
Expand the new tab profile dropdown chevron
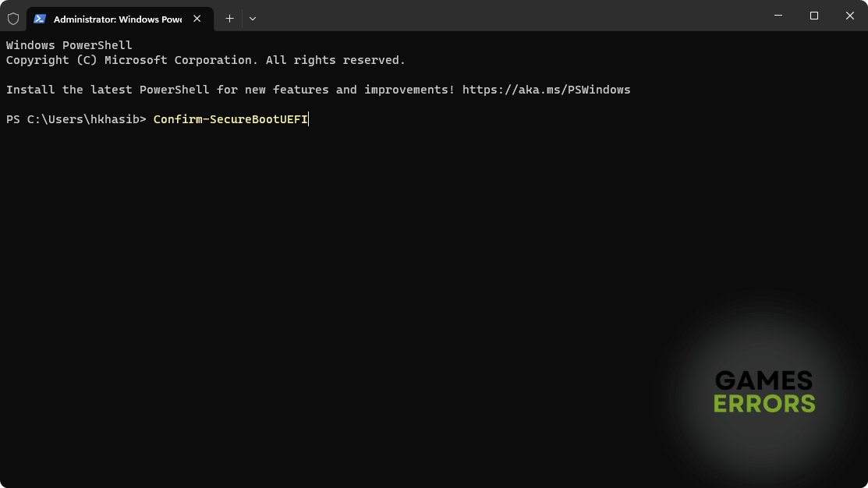tap(253, 18)
